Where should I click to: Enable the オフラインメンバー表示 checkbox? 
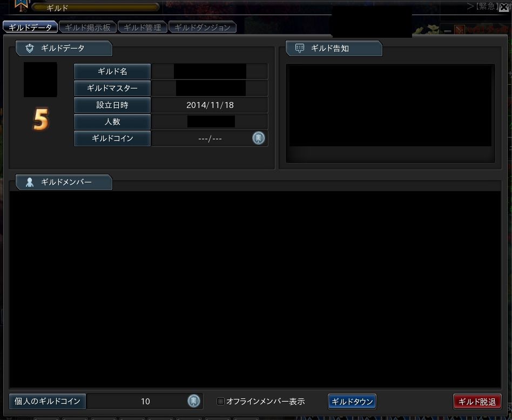pos(220,402)
